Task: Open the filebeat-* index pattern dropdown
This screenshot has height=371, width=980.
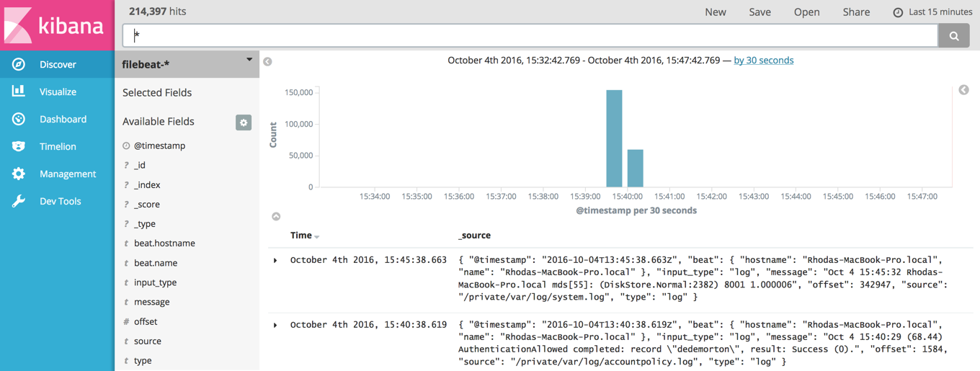Action: tap(249, 61)
